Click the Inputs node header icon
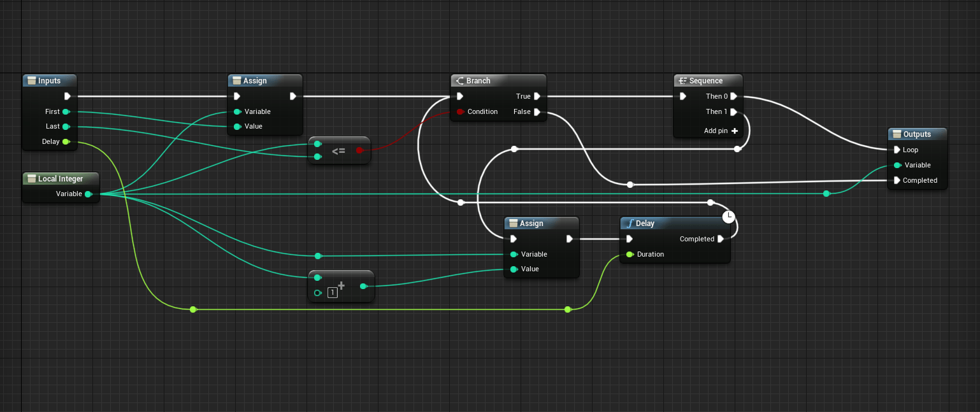This screenshot has width=980, height=412. click(31, 80)
